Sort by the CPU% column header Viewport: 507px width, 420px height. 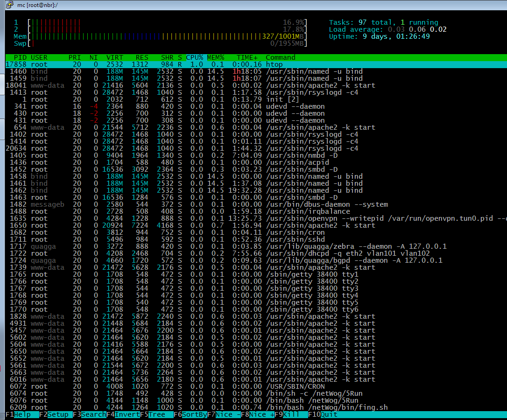coord(194,57)
